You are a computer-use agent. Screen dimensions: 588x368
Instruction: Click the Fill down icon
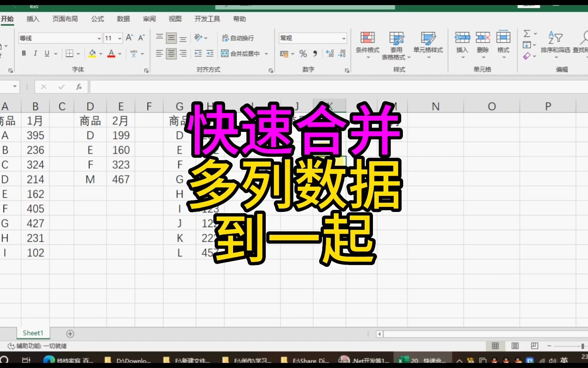click(x=527, y=45)
